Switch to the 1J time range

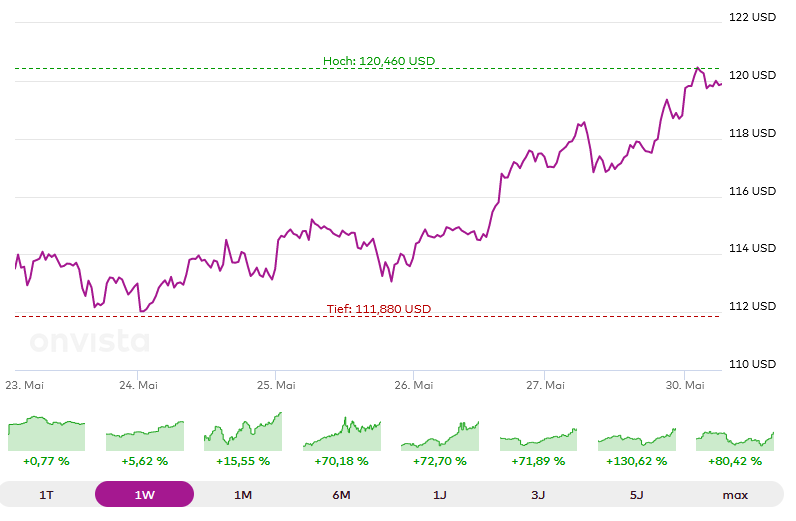[x=440, y=494]
